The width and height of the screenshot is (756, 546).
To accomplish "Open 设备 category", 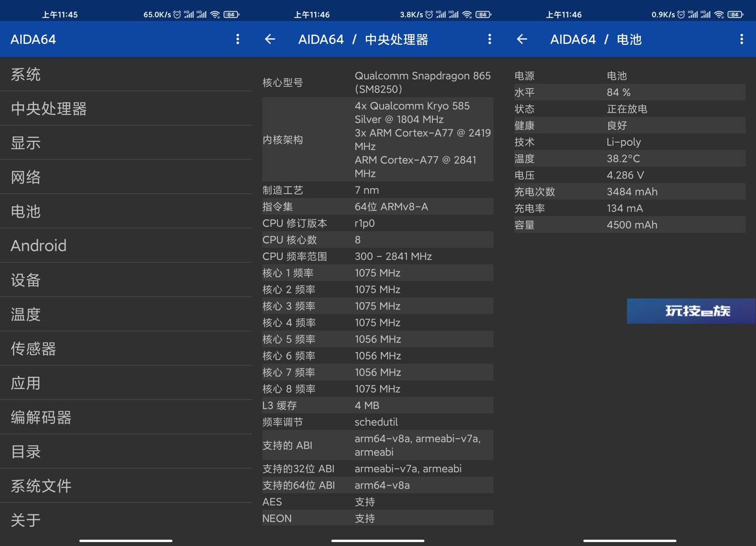I will point(126,280).
